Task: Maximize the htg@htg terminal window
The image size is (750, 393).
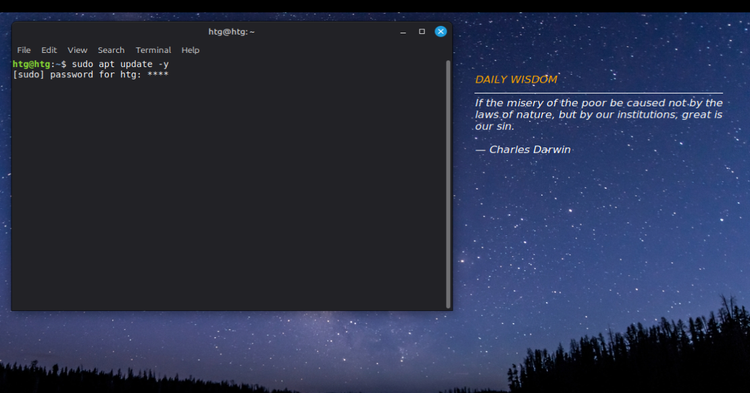Action: click(422, 32)
